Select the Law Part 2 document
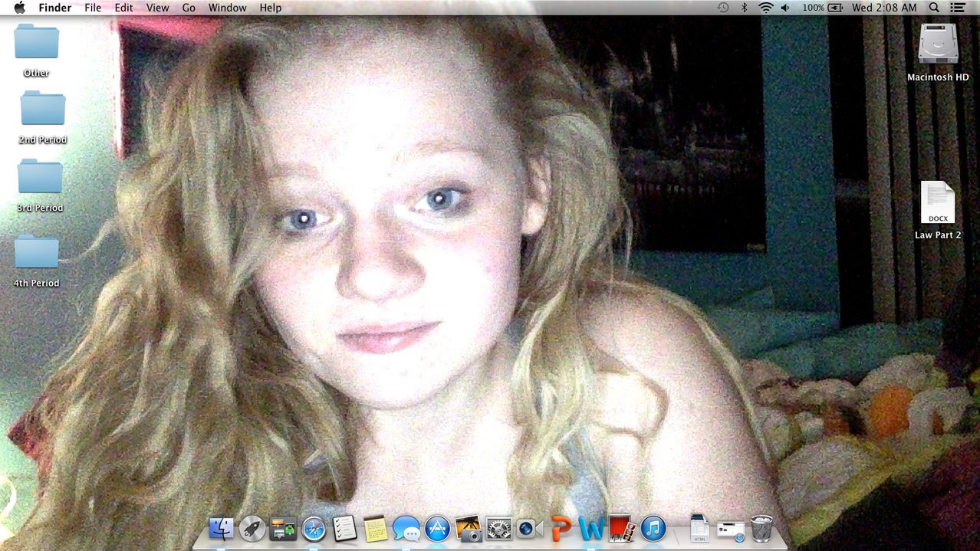 937,203
